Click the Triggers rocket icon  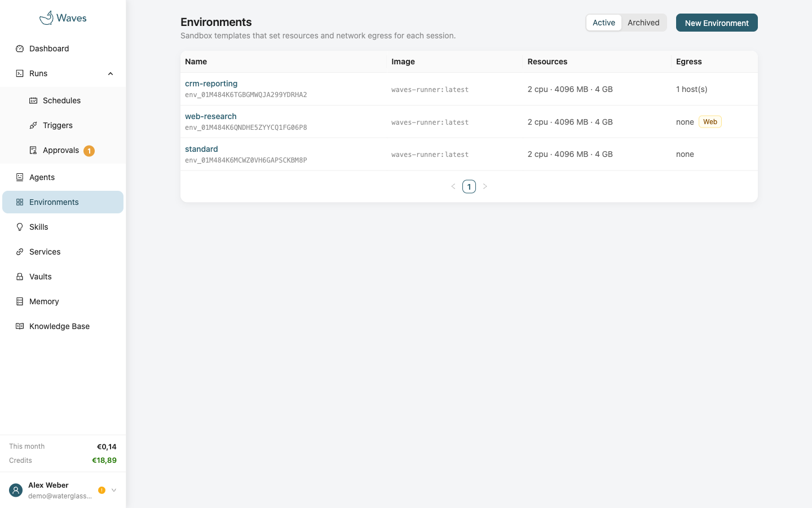tap(33, 125)
